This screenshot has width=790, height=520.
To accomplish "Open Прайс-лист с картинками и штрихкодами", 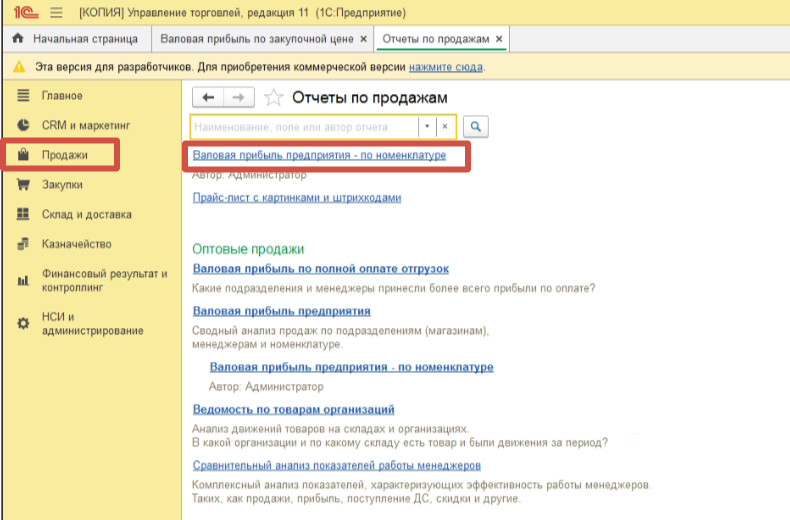I will (297, 198).
